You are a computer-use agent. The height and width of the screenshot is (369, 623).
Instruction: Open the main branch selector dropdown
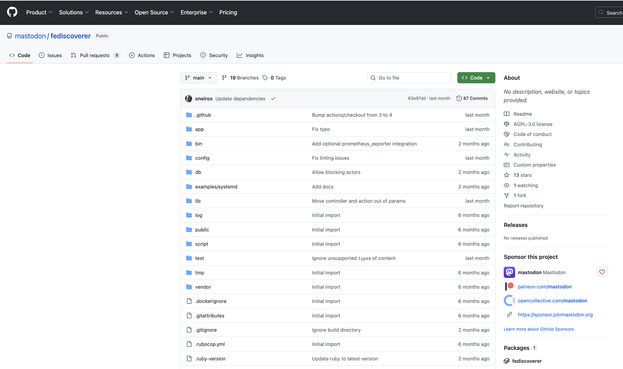point(198,78)
